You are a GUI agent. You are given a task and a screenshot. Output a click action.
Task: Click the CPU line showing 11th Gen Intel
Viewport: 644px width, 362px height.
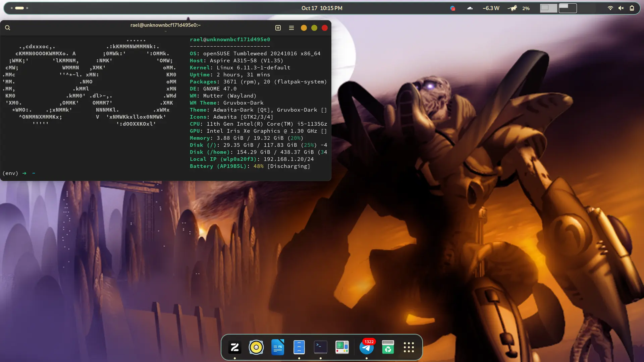258,124
